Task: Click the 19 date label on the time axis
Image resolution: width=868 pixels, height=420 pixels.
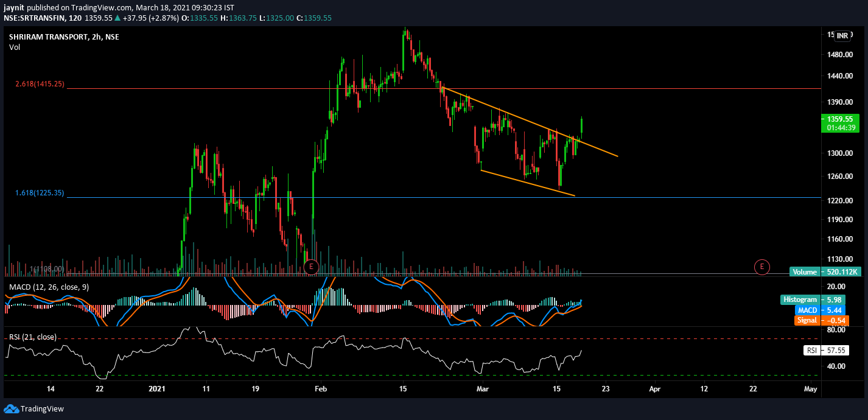Action: 255,388
